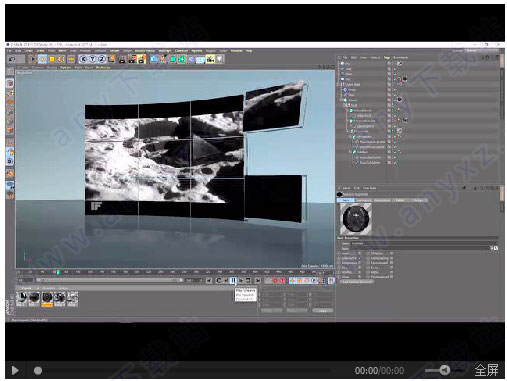Click the video player play button

click(15, 371)
